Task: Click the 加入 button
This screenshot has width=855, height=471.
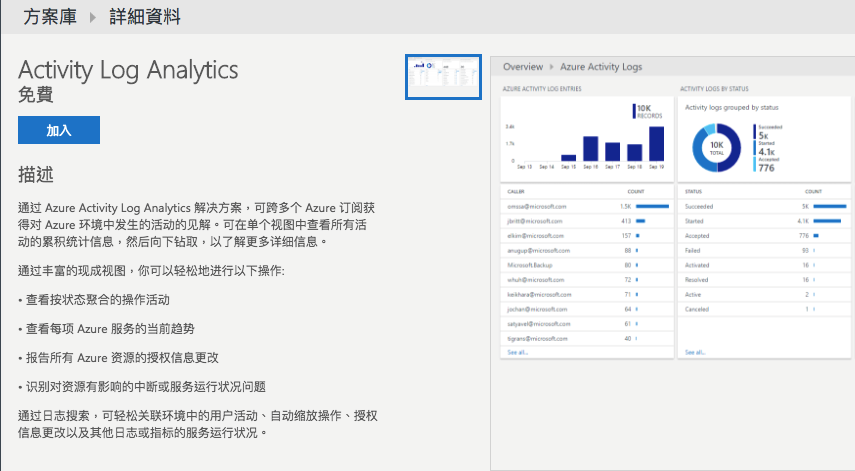Action: tap(59, 130)
